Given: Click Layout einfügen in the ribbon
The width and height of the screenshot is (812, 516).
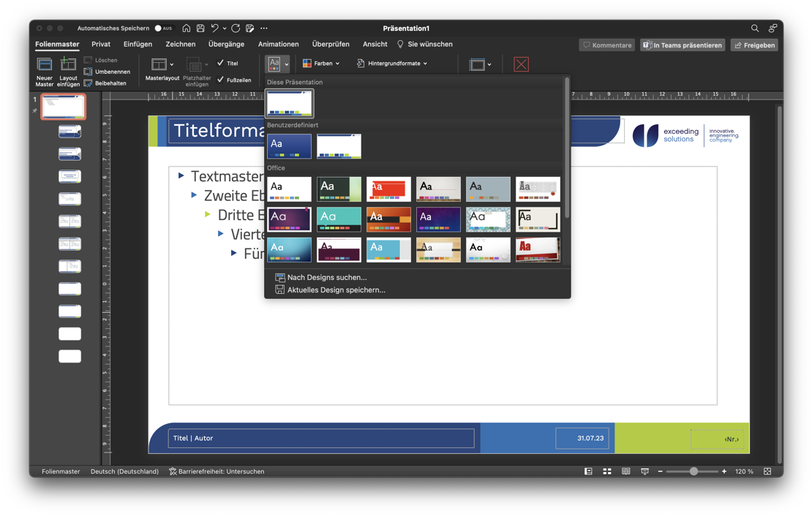Looking at the screenshot, I should (x=68, y=72).
